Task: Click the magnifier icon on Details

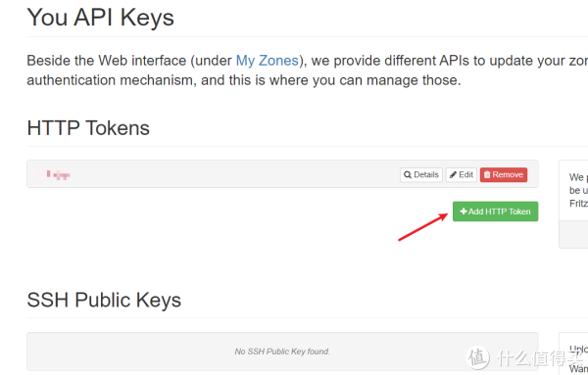Action: click(x=408, y=175)
